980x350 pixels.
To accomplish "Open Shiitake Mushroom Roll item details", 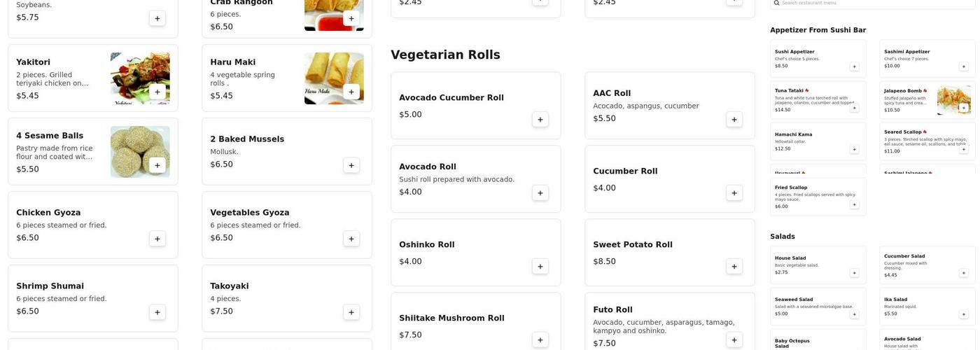I will click(451, 318).
